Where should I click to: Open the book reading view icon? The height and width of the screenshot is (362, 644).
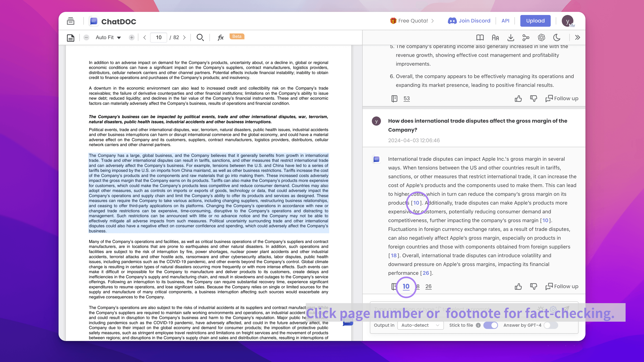point(480,37)
